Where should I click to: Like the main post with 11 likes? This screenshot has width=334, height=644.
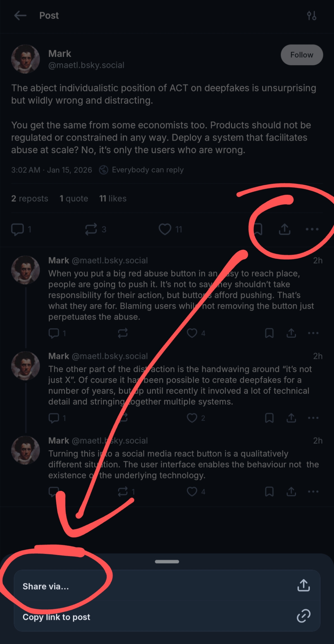coord(165,229)
